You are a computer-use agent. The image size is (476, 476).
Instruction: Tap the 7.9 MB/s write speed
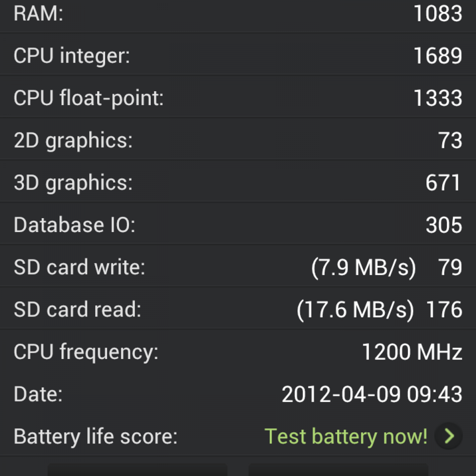pyautogui.click(x=363, y=267)
